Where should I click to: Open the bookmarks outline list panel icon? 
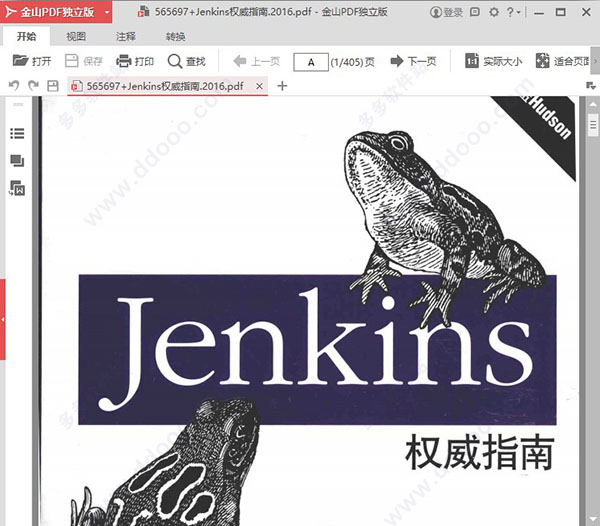coord(17,134)
